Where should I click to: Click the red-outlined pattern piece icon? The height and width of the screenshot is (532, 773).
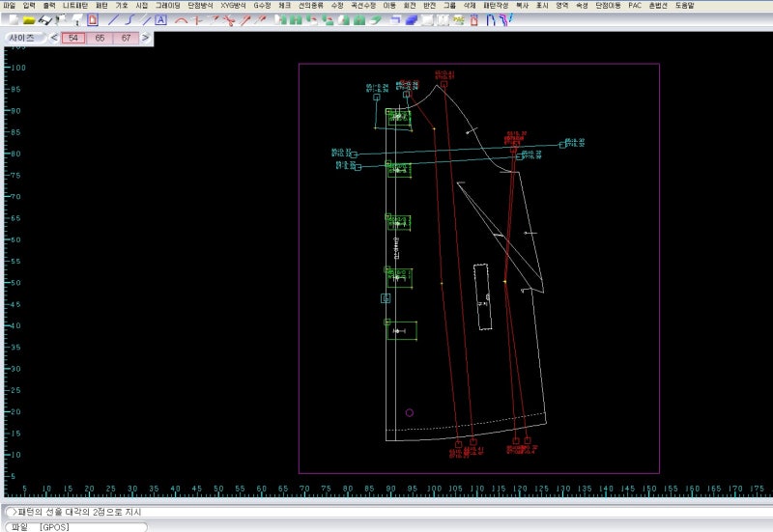pyautogui.click(x=92, y=19)
